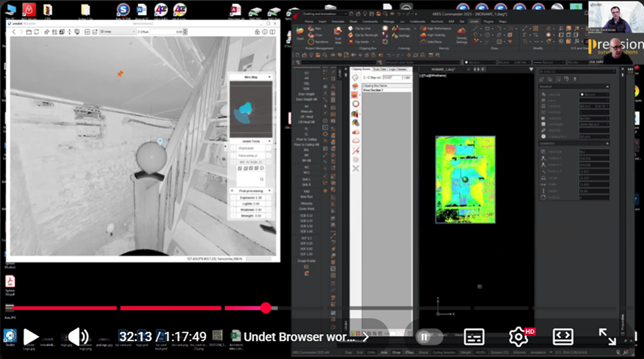644x359 pixels.
Task: Click Floor to Ceiling palette button
Action: tap(306, 140)
